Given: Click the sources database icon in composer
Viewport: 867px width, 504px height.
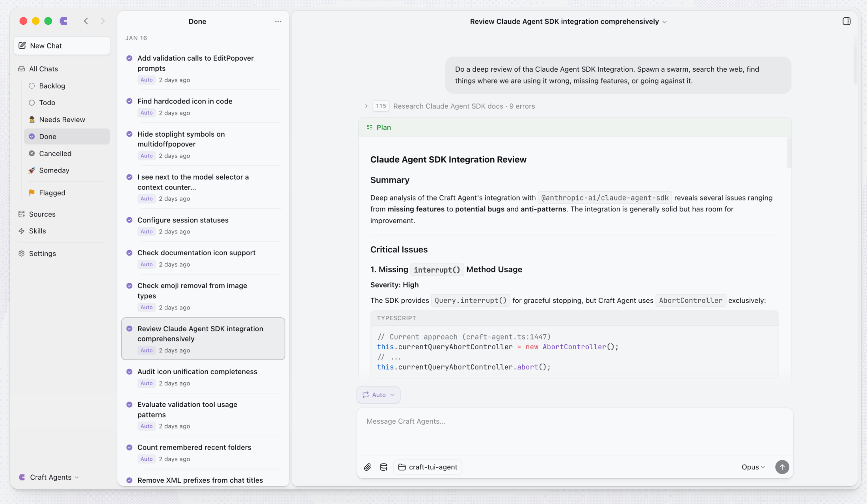Looking at the screenshot, I should [x=383, y=467].
